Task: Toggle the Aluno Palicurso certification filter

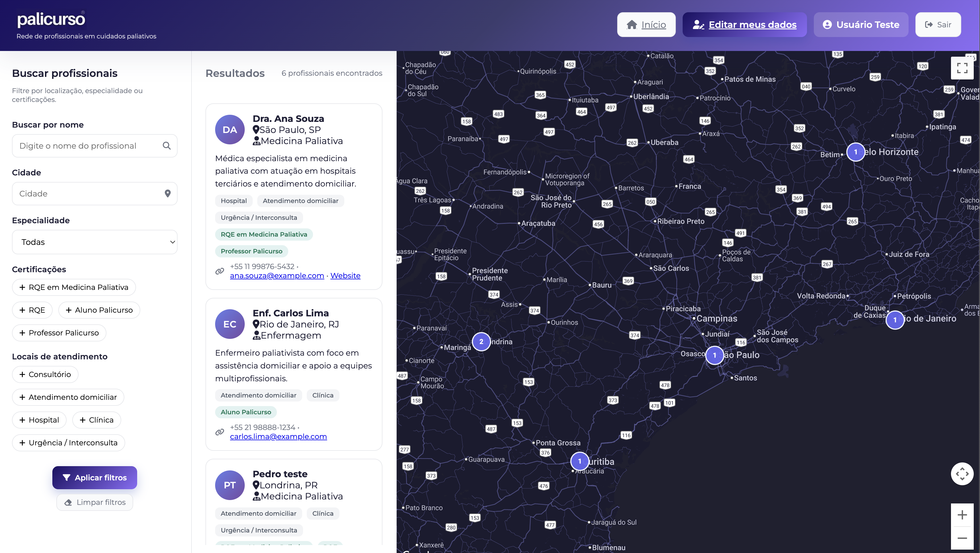Action: coord(99,310)
